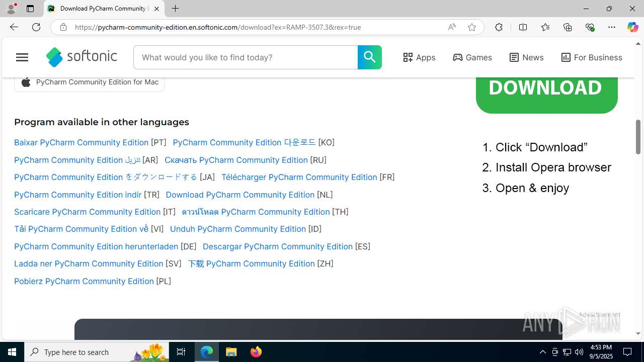The height and width of the screenshot is (362, 644).
Task: Click the green DOWNLOAD button
Action: (547, 95)
